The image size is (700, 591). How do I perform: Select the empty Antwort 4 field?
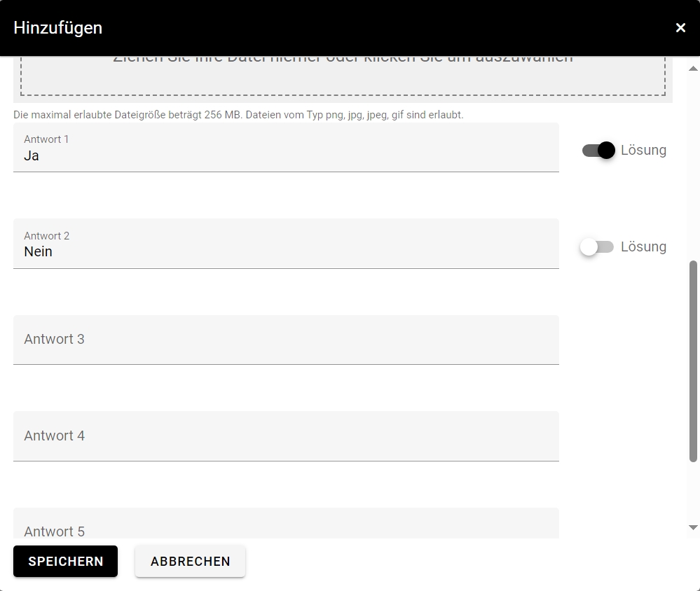coord(286,436)
